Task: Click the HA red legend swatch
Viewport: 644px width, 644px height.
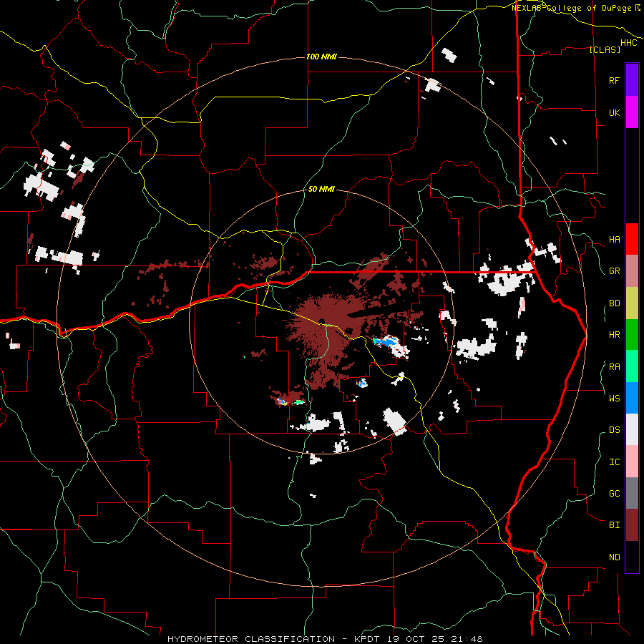Action: [632, 239]
